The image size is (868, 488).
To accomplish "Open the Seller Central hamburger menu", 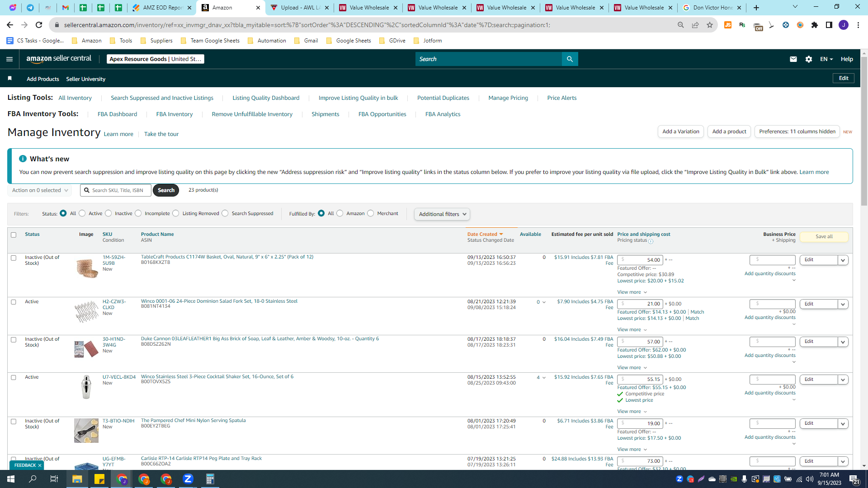I will (9, 59).
